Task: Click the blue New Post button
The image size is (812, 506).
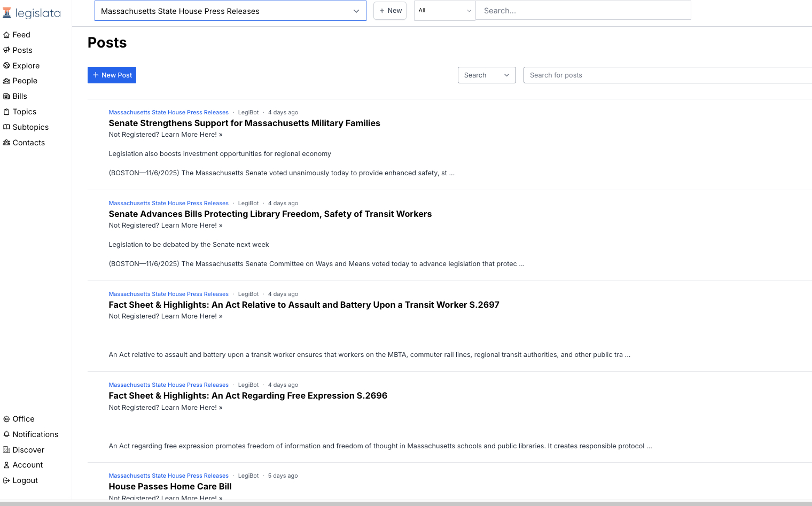Action: point(112,75)
